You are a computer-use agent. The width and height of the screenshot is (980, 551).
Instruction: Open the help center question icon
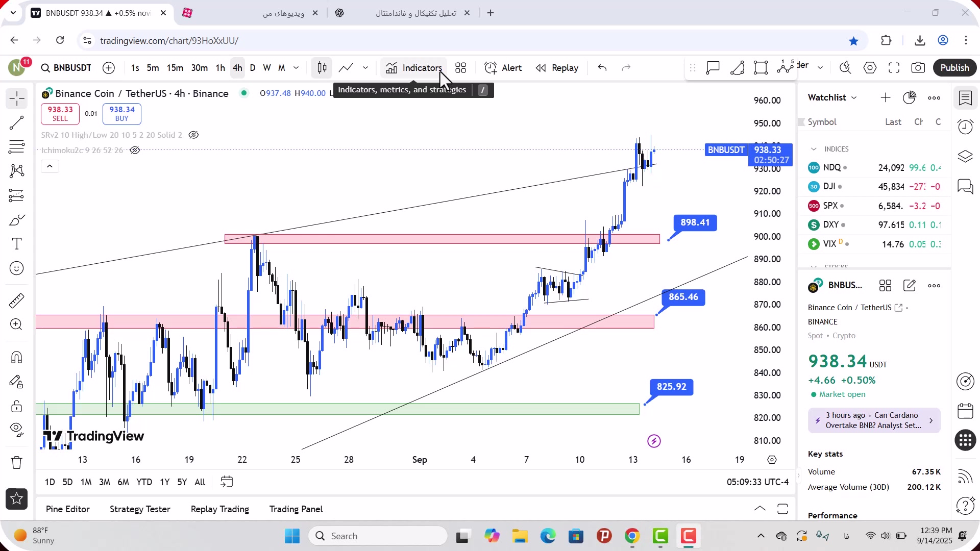(966, 506)
